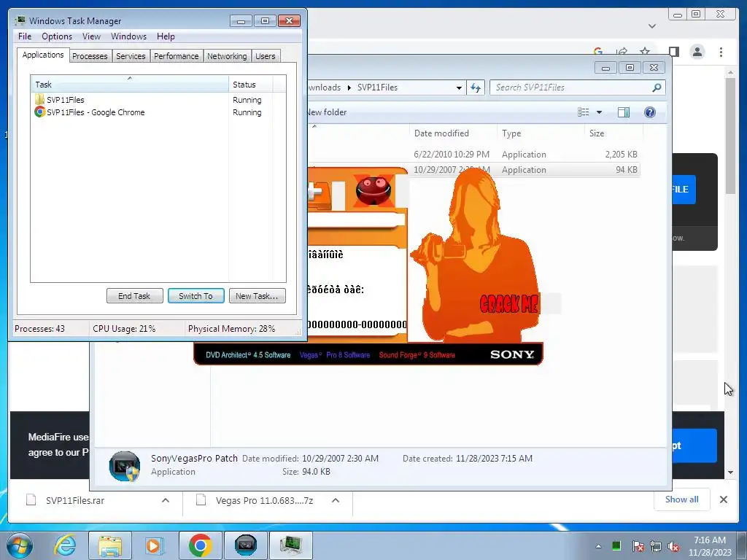Click the CRACK ME label
Screen dimensions: 747x560
(508, 303)
